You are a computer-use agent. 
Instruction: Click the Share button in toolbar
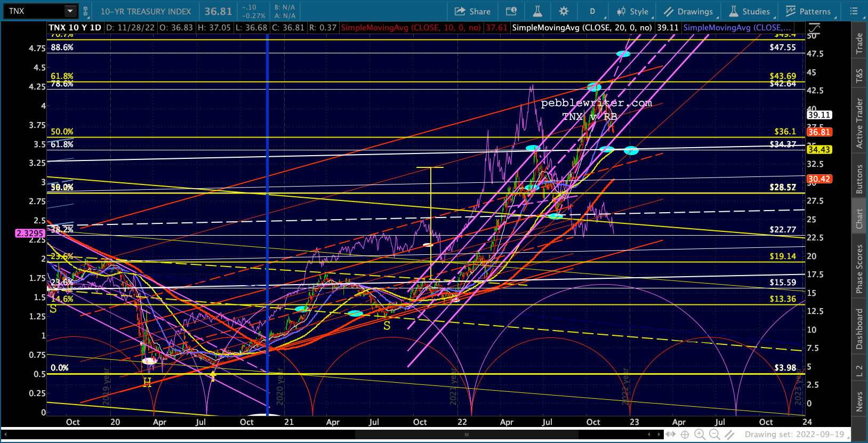472,11
